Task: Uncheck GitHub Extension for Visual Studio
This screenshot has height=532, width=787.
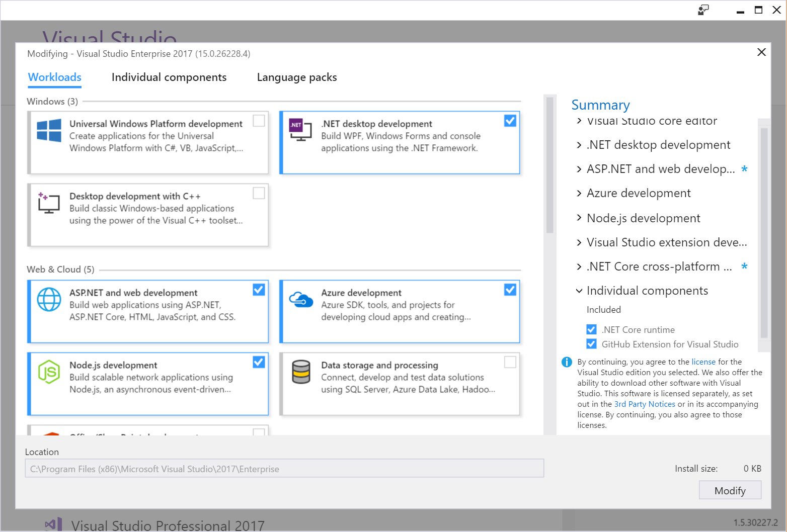Action: (x=591, y=344)
